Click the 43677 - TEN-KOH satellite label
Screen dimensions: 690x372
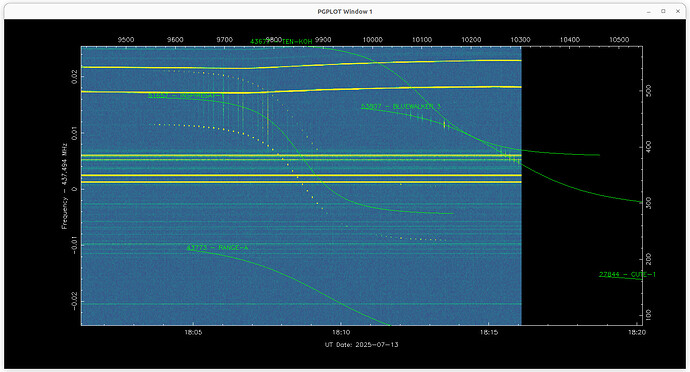281,42
